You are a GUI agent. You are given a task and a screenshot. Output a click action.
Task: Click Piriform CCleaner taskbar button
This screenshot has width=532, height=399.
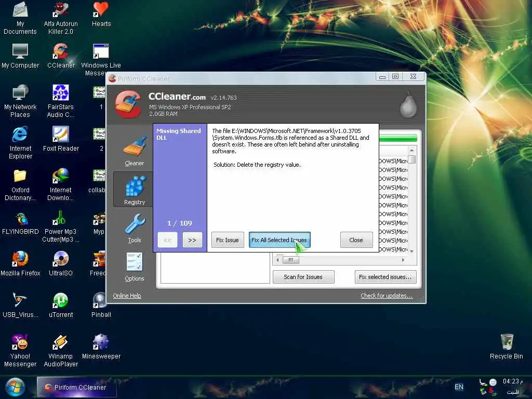tap(77, 387)
